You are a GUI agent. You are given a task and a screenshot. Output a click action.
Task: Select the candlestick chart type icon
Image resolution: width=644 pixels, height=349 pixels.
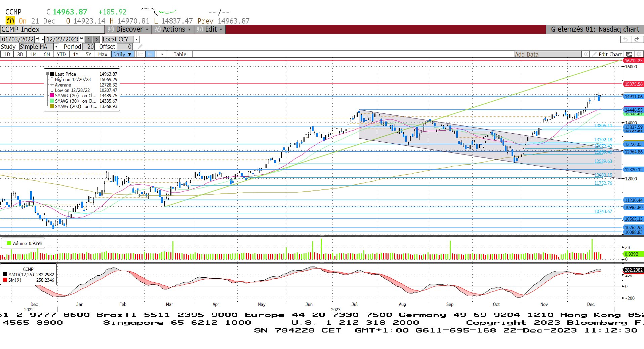150,54
